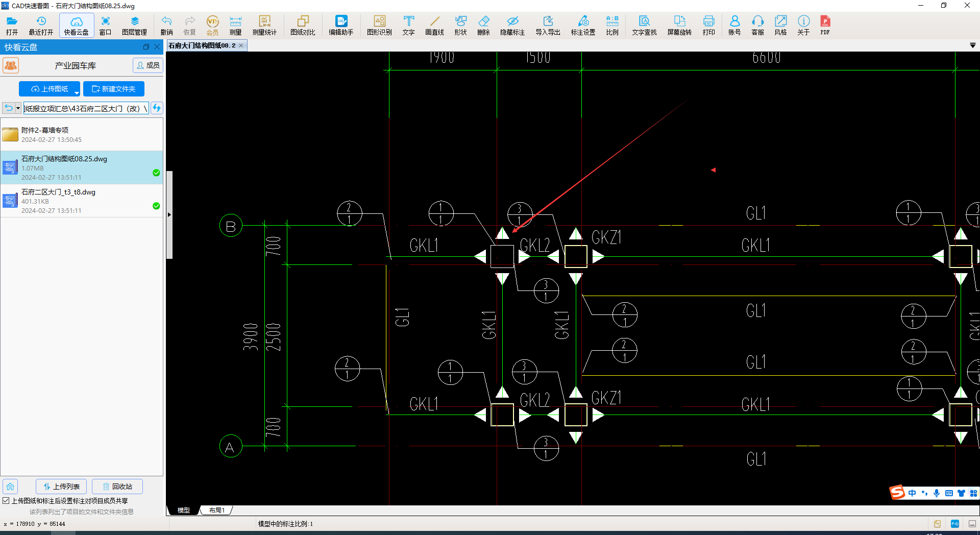Click the orange status bar icon
The width and height of the screenshot is (980, 535).
point(938,524)
